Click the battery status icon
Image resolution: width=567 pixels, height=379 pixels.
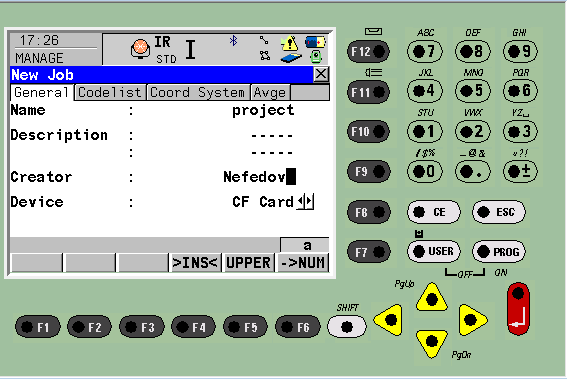coord(315,42)
